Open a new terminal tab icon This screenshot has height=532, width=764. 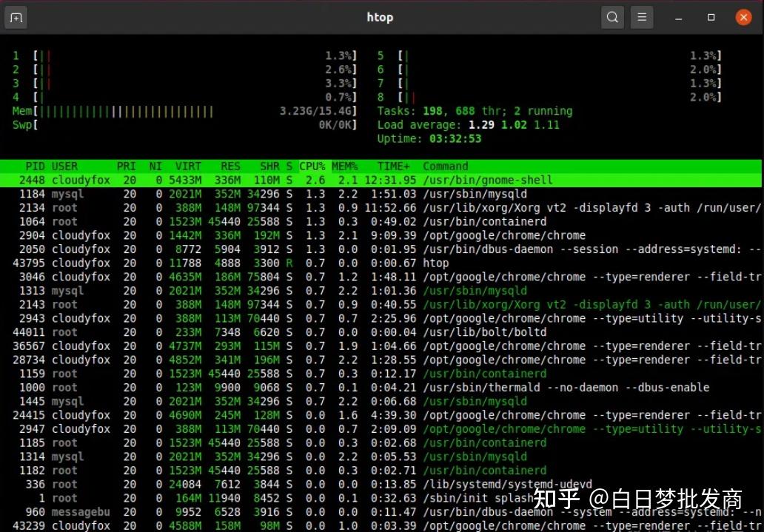(x=16, y=18)
